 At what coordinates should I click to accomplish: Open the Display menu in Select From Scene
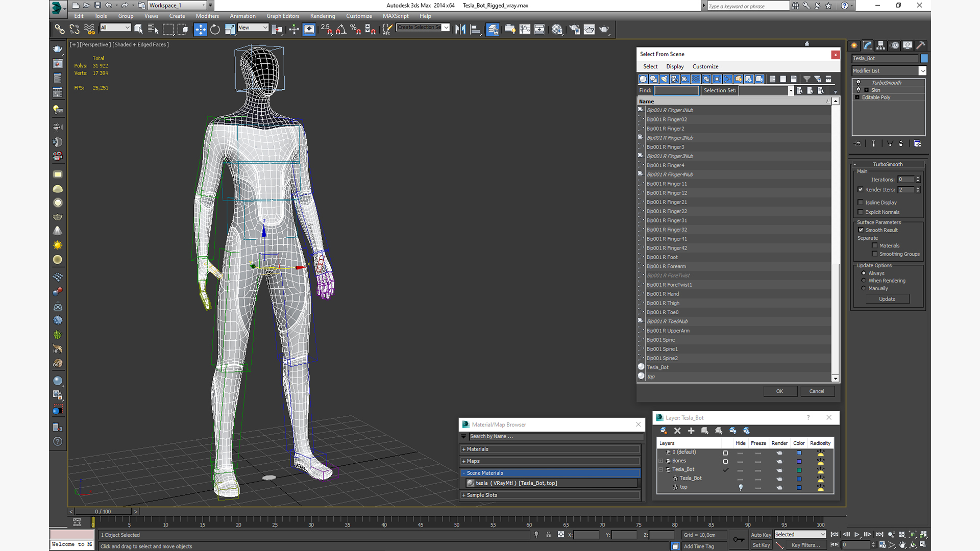pyautogui.click(x=675, y=67)
